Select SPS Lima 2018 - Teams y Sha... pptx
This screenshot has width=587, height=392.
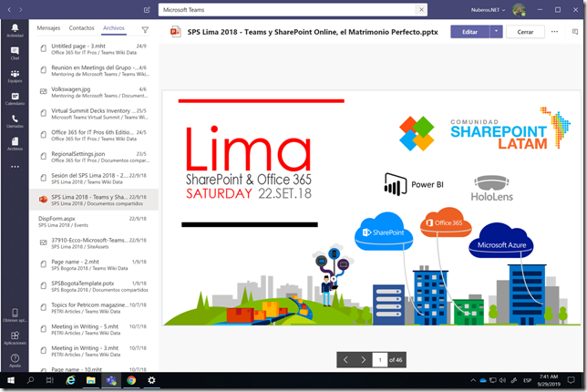pyautogui.click(x=94, y=200)
